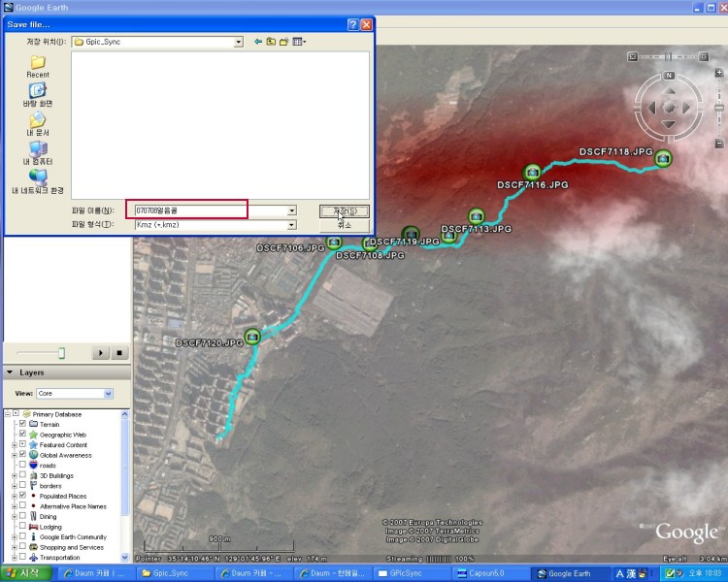Click the 취소 cancel button
The width and height of the screenshot is (728, 582).
(x=345, y=225)
